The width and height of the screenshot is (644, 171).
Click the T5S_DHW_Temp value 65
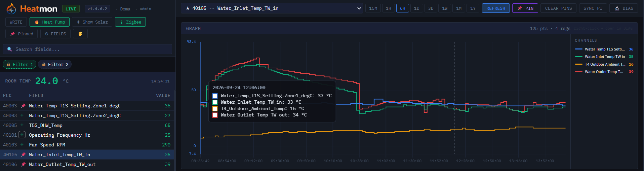(x=167, y=125)
